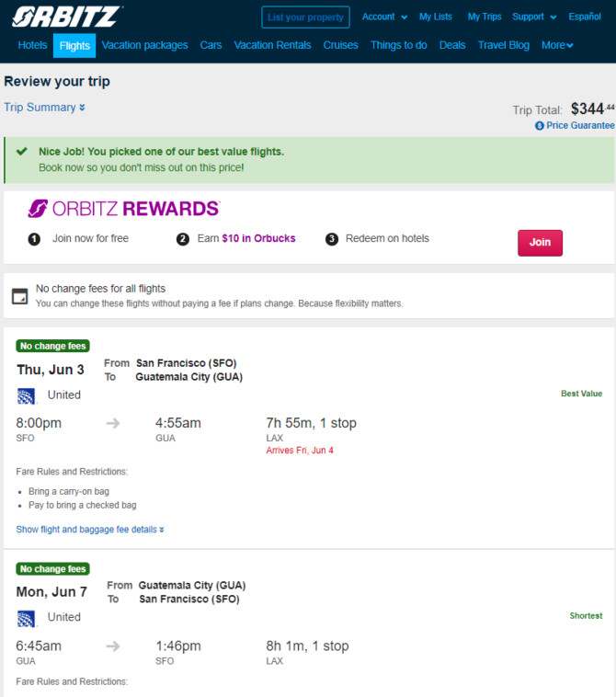Click the step 2 Orbucks number badge
Image resolution: width=616 pixels, height=697 pixels.
click(x=183, y=239)
